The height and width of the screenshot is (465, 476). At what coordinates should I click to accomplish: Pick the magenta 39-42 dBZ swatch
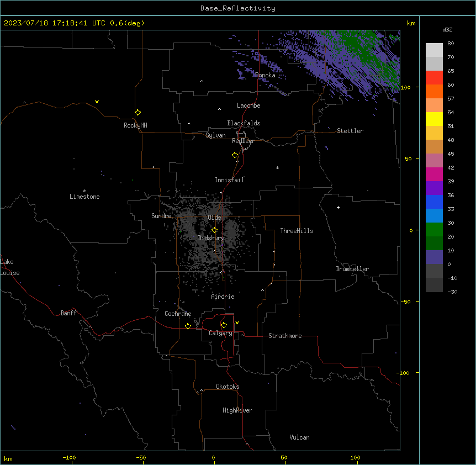click(434, 175)
